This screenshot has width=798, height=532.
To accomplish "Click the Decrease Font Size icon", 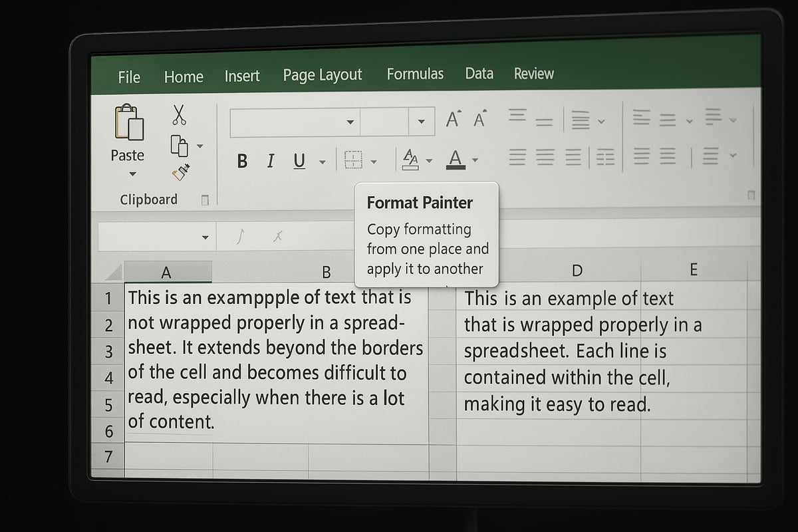I will tap(478, 120).
